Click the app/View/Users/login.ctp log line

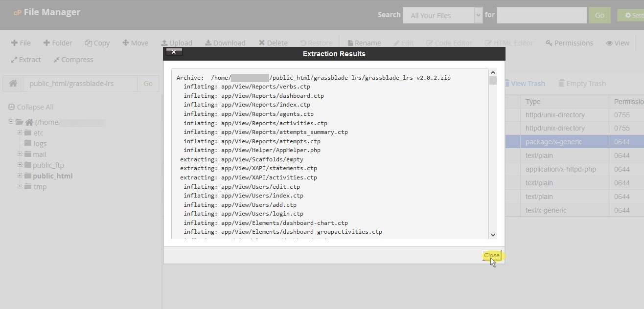[243, 214]
